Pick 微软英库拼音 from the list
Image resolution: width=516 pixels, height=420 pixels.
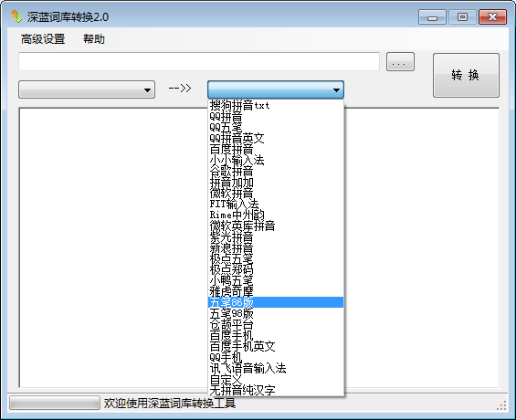pos(276,226)
